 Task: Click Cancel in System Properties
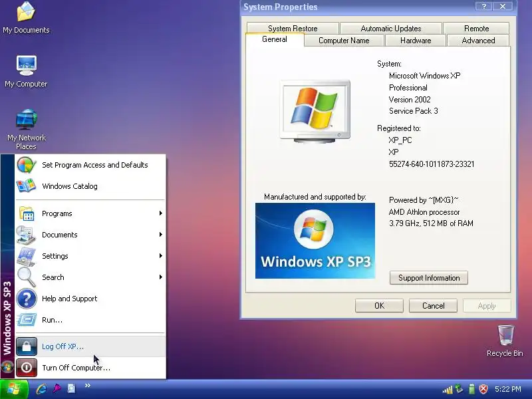coord(434,306)
